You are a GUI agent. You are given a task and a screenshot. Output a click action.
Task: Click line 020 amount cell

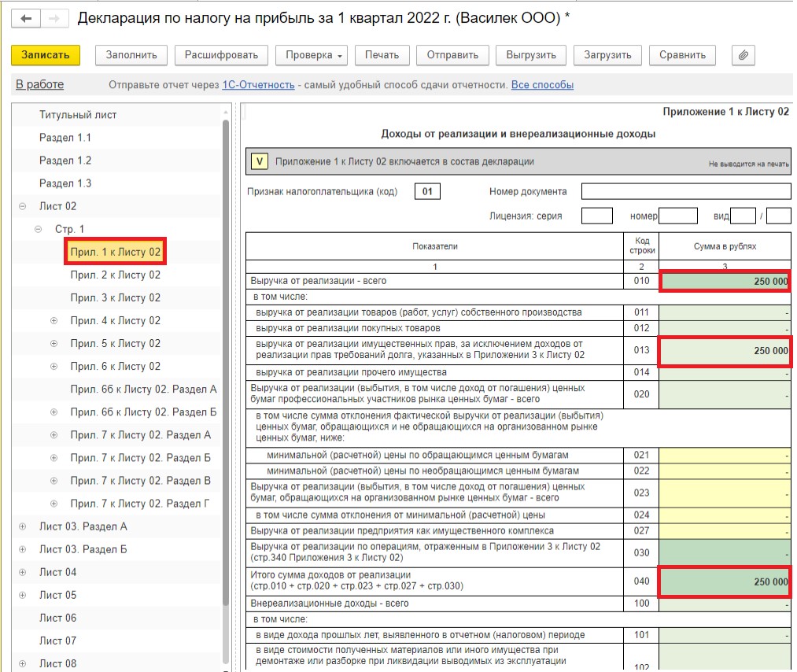pyautogui.click(x=725, y=394)
